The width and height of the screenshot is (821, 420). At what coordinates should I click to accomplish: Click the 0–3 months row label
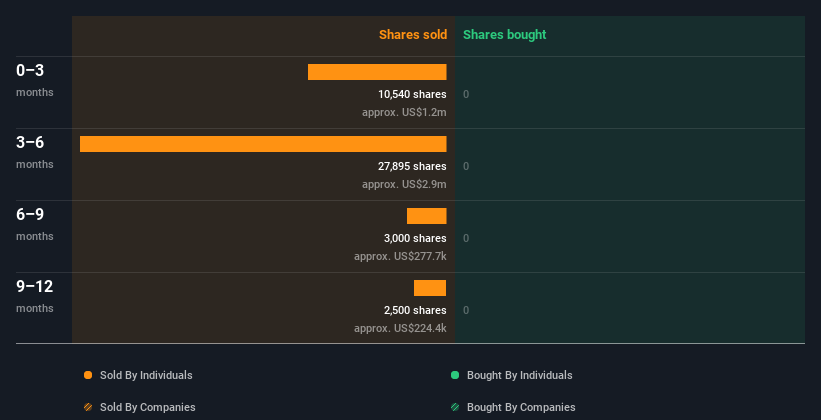pos(35,80)
